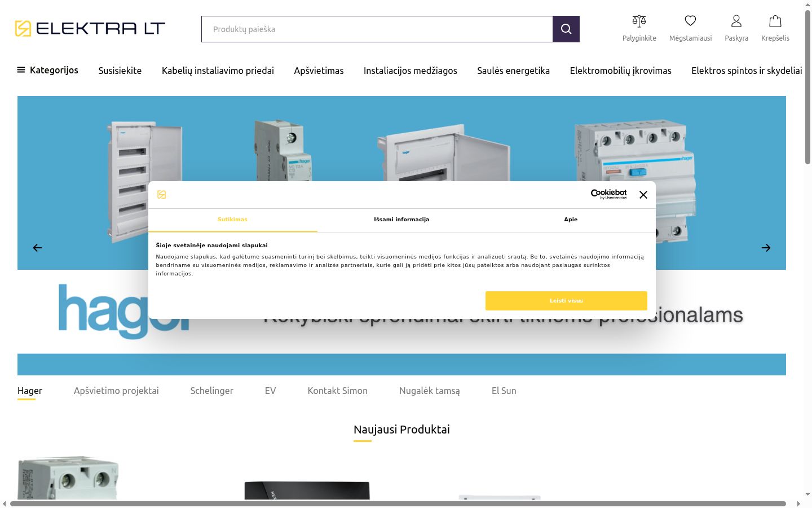Open the black device product thumbnail
Screen dimensions: 812x508
[x=307, y=490]
